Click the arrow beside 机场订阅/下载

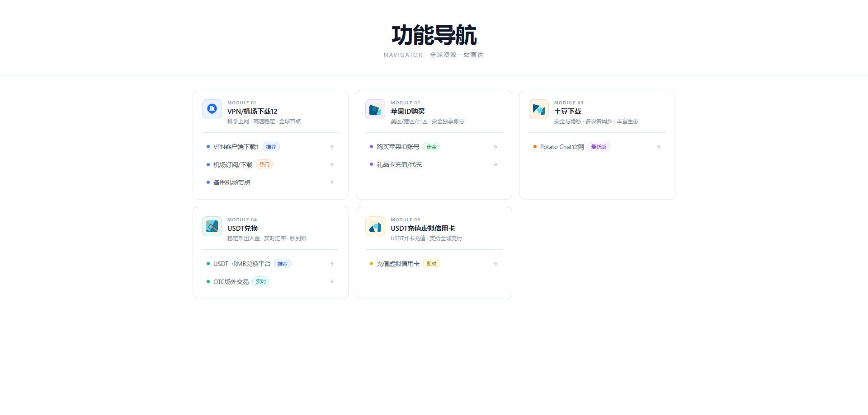tap(332, 164)
